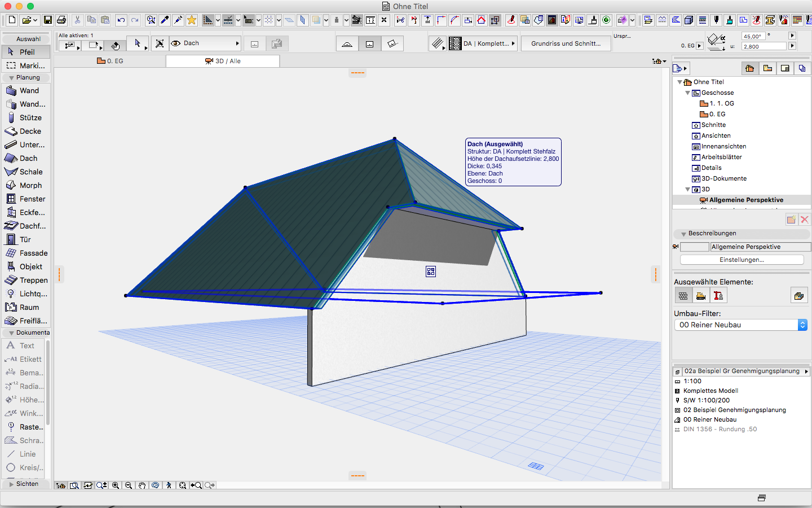Select Allgemeine Perspektive in navigator
The width and height of the screenshot is (812, 508).
click(746, 200)
